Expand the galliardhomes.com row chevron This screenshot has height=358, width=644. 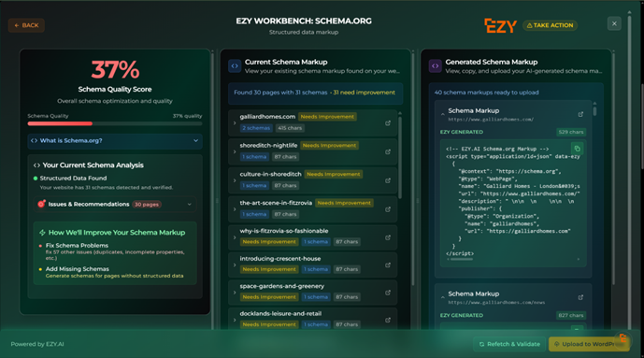(235, 122)
